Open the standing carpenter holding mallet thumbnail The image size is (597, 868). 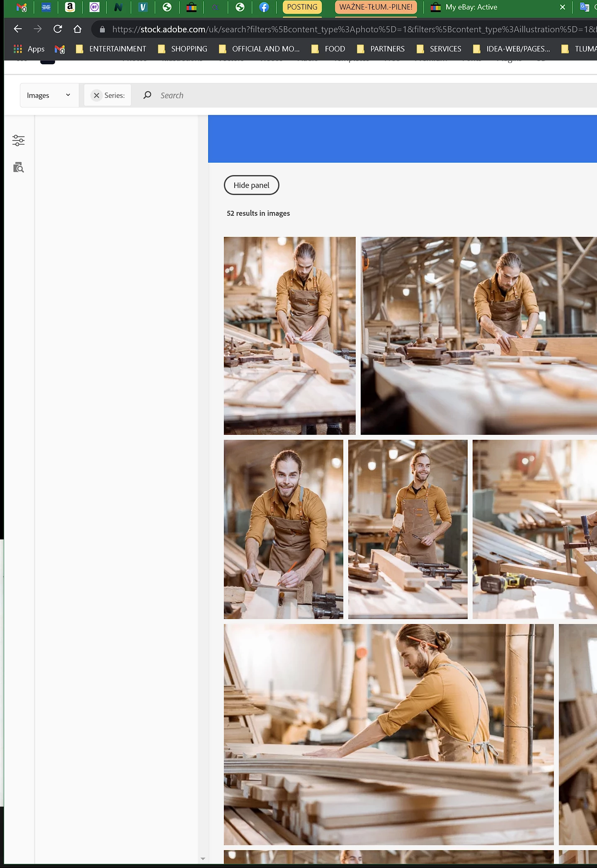pos(408,529)
